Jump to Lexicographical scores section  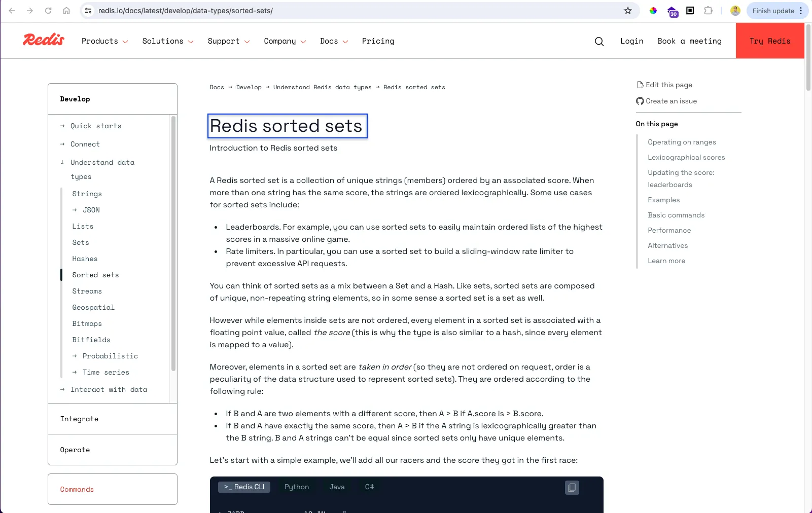[686, 158]
